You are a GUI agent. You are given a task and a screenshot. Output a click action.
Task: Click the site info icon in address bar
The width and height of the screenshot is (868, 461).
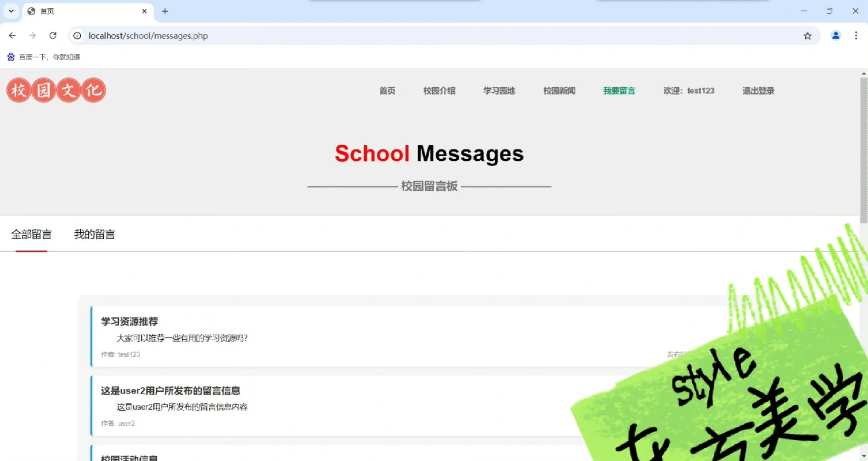[77, 36]
